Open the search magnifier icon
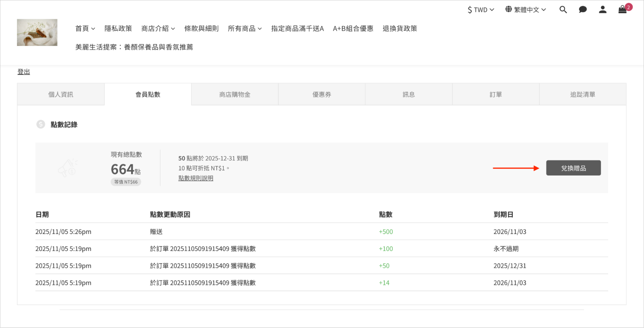 pyautogui.click(x=563, y=10)
